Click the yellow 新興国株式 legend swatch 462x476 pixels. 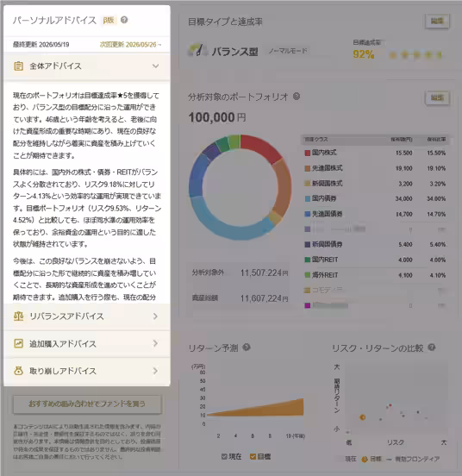pyautogui.click(x=308, y=184)
